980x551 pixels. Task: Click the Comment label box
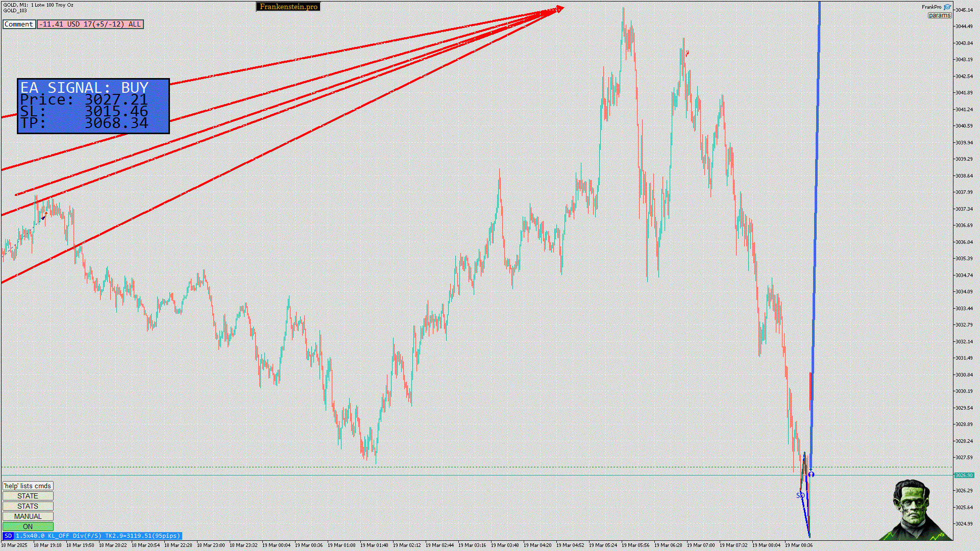pos(19,24)
